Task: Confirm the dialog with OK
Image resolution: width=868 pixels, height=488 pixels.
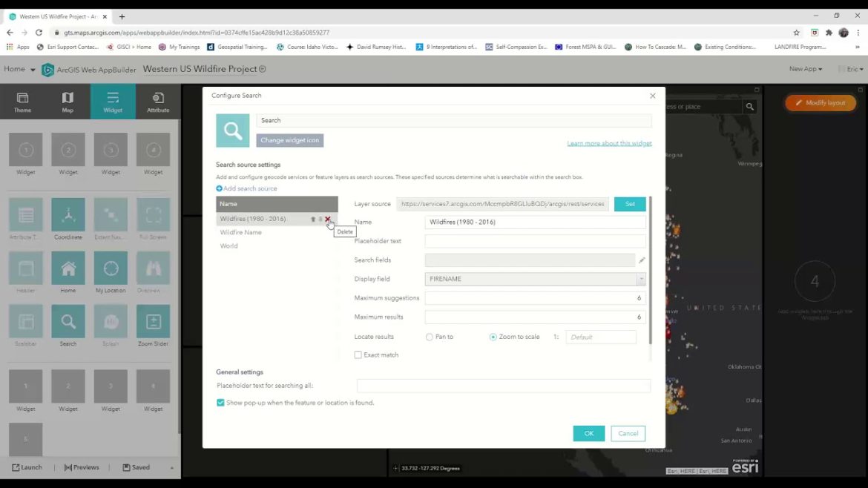Action: 589,433
